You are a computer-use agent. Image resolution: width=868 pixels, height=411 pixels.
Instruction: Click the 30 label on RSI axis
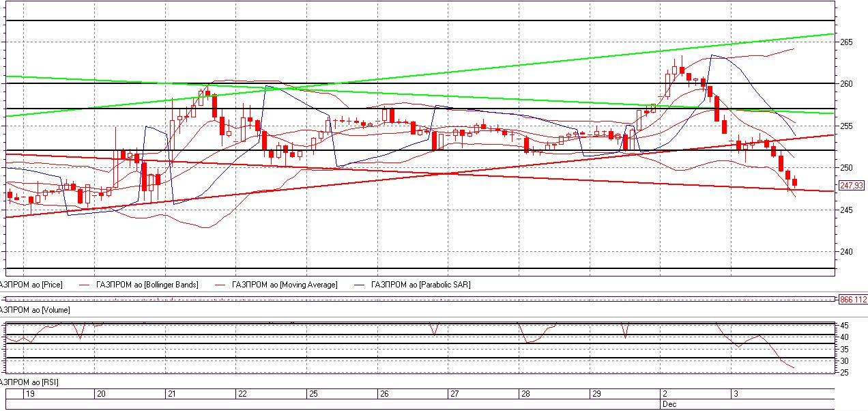(x=844, y=361)
